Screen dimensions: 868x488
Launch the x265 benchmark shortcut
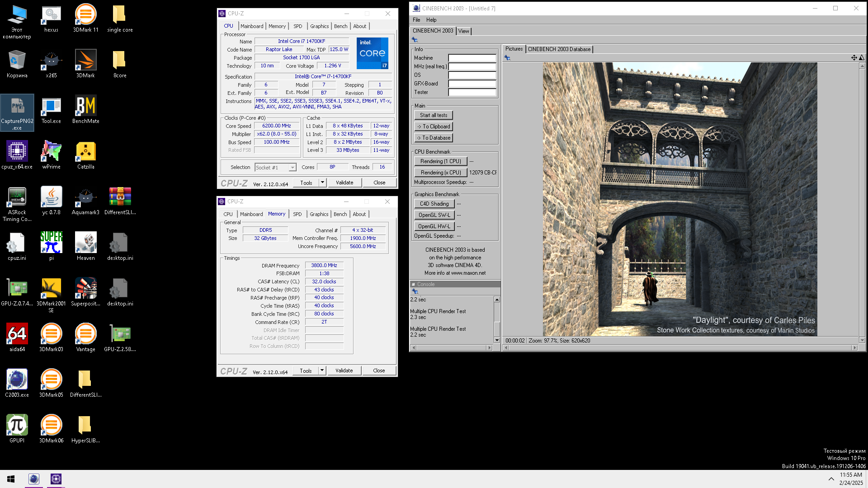pyautogui.click(x=51, y=64)
